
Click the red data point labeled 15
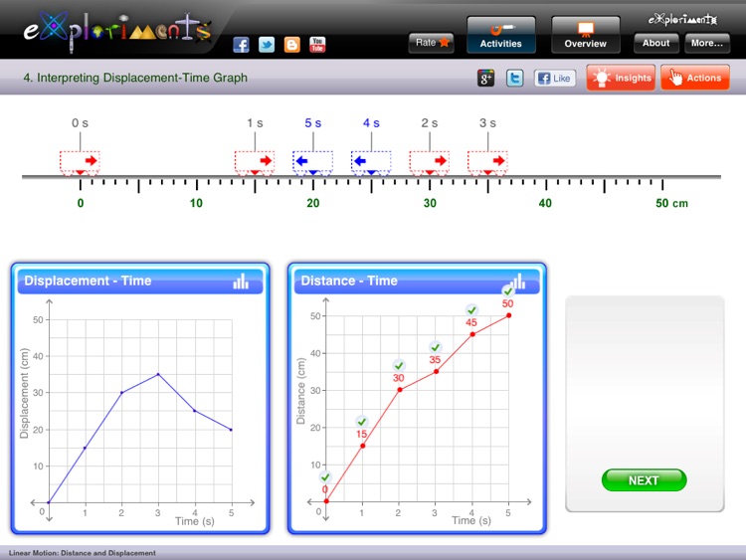click(363, 446)
